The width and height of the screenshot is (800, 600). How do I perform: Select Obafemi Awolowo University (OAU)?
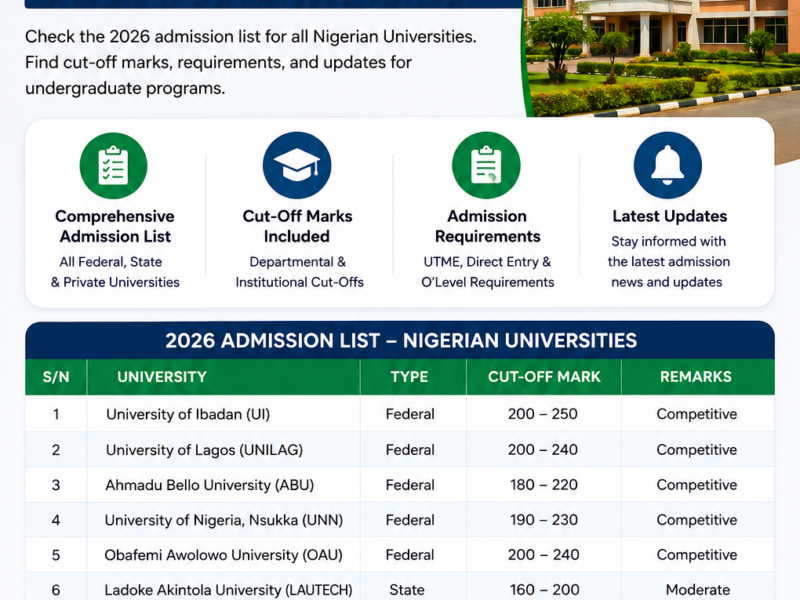click(223, 555)
